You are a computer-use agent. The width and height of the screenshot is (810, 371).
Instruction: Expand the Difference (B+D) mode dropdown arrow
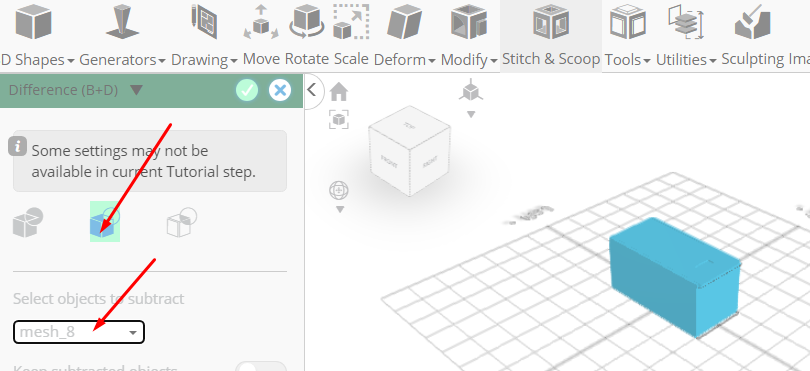click(x=136, y=90)
